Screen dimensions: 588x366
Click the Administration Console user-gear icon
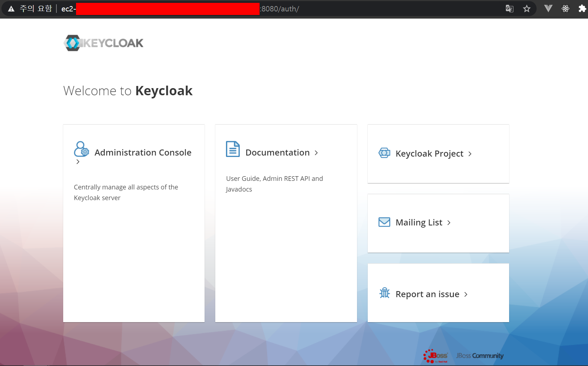[81, 149]
